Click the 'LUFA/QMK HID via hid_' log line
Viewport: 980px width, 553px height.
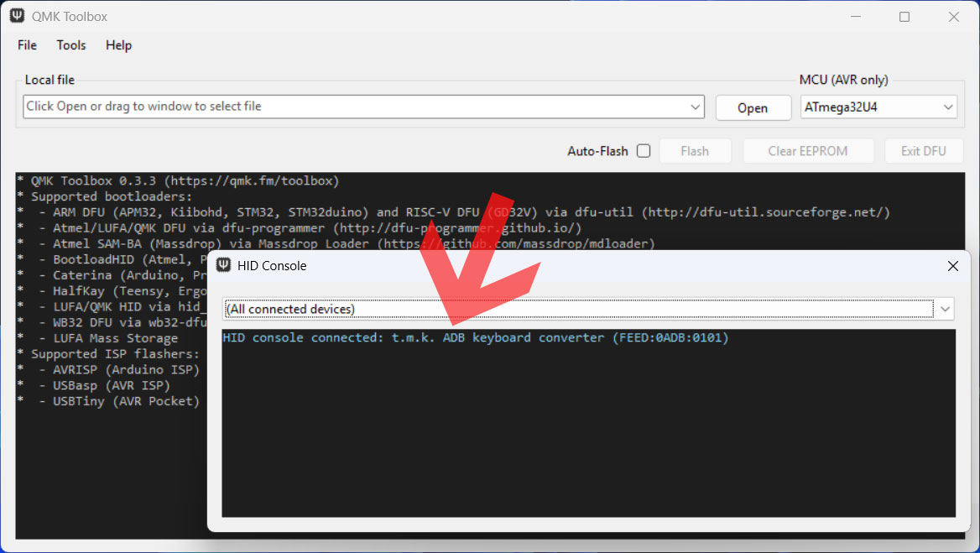click(112, 306)
